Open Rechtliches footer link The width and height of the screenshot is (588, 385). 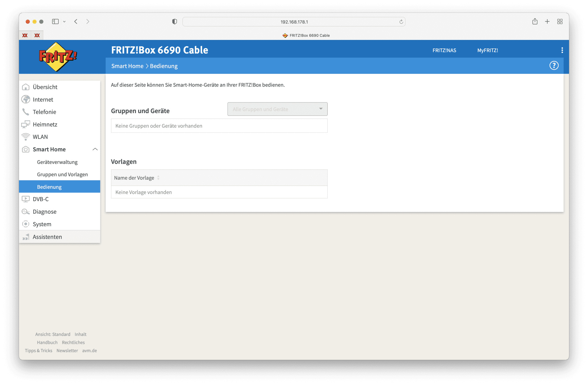click(x=73, y=342)
